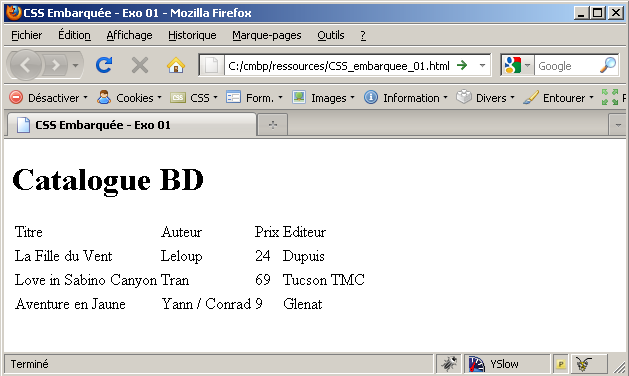Image resolution: width=629 pixels, height=376 pixels.
Task: Open the Historique menu
Action: (x=192, y=35)
